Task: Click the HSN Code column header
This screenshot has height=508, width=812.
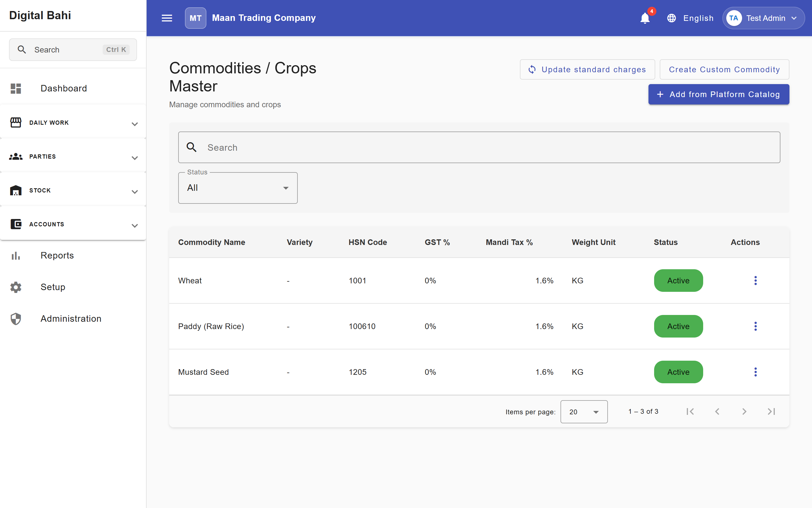Action: coord(367,242)
